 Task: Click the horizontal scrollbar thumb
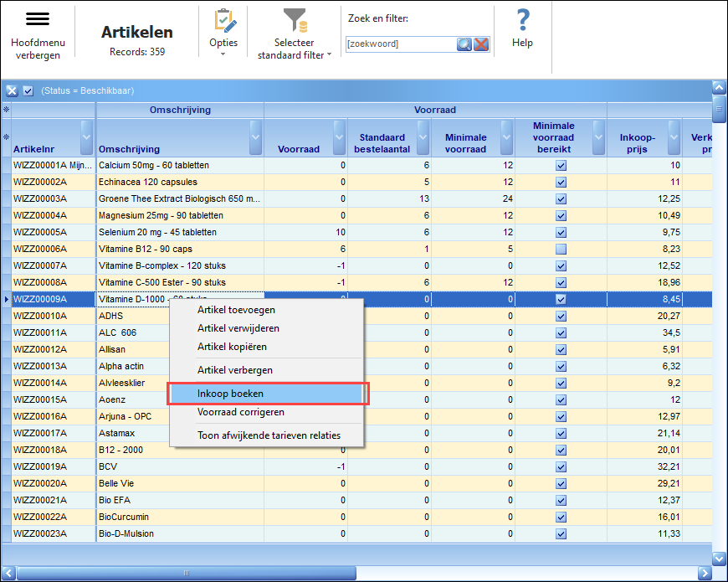pyautogui.click(x=187, y=573)
